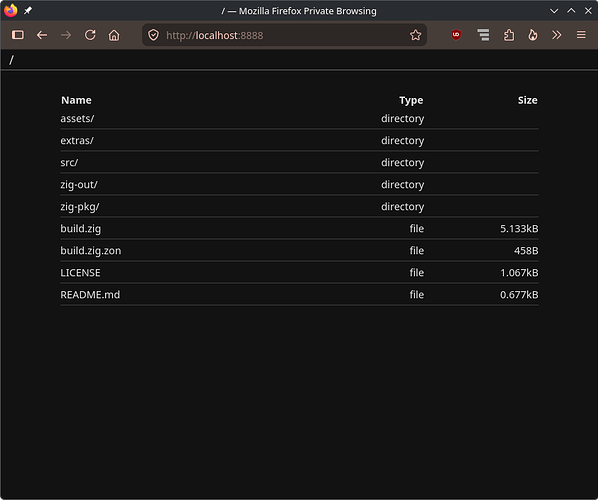Viewport: 598px width, 500px height.
Task: Focus the localhost:8888 address bar
Action: [x=284, y=35]
